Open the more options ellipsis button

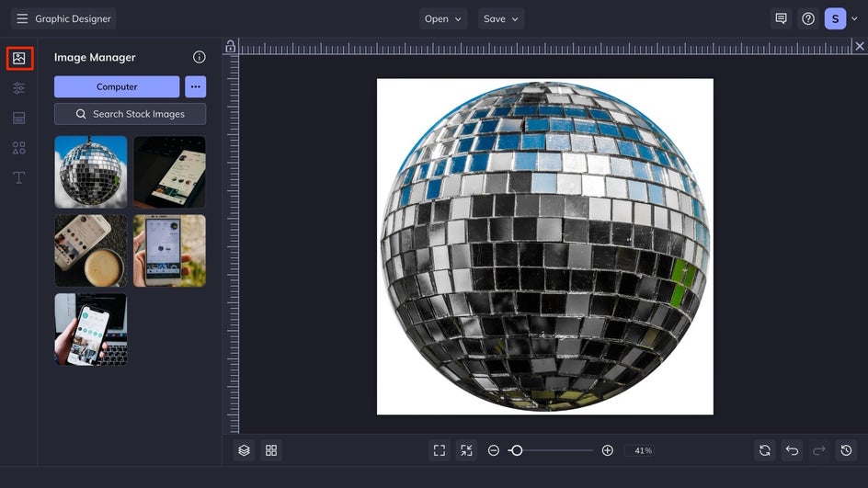click(x=195, y=86)
